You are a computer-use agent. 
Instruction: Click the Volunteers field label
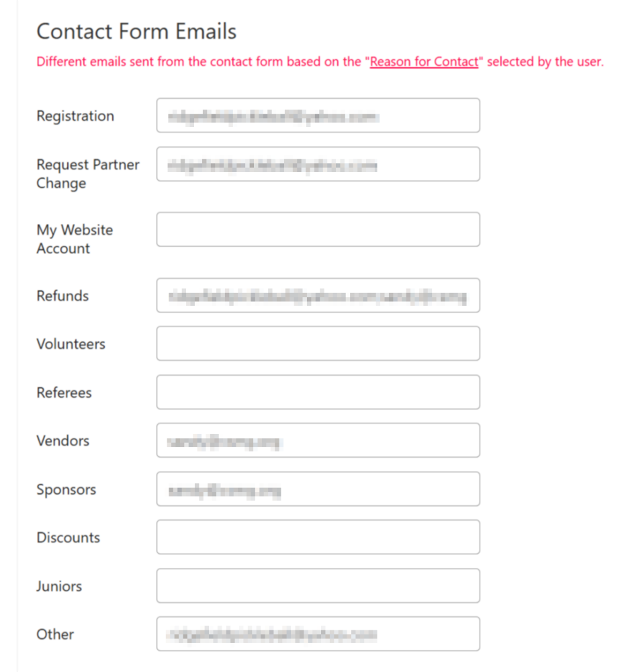click(71, 344)
